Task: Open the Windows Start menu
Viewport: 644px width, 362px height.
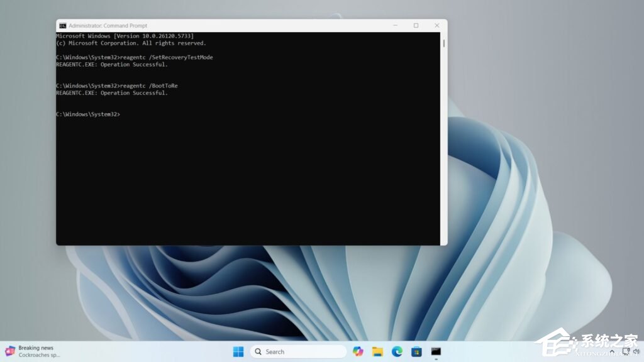Action: 238,351
